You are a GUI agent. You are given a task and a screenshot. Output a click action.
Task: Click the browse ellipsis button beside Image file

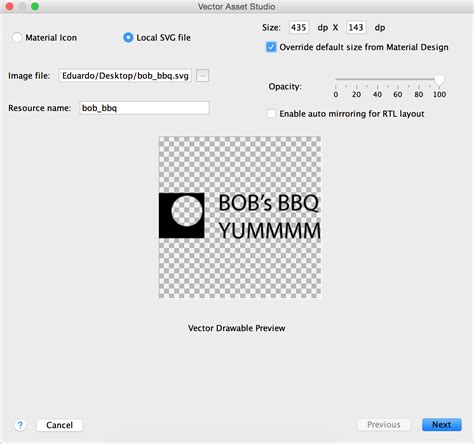(x=202, y=76)
